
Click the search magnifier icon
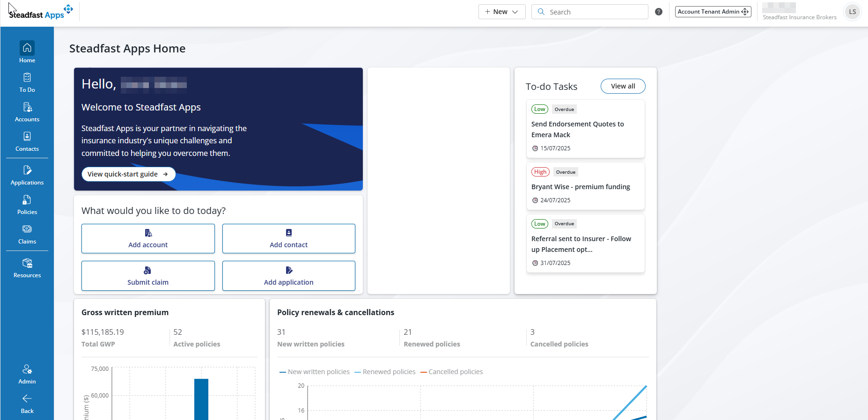(x=541, y=12)
